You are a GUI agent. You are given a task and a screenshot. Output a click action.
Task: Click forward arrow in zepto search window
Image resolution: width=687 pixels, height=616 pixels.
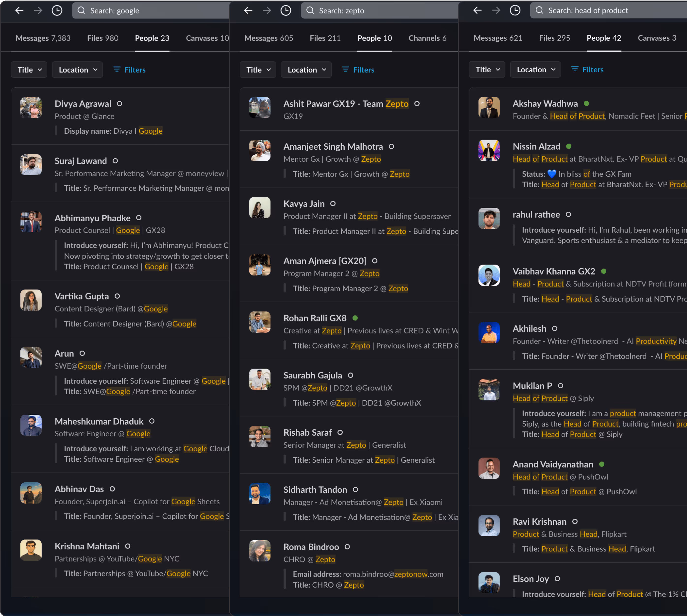click(x=267, y=11)
